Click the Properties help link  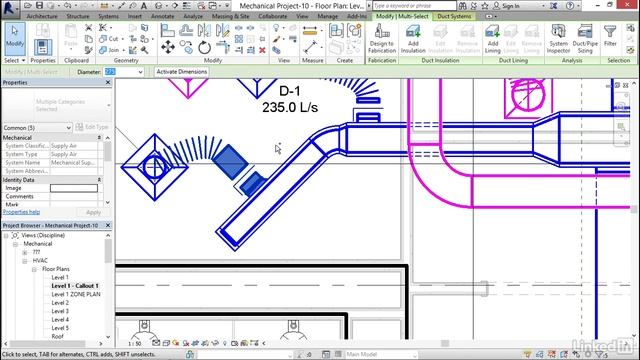[21, 212]
